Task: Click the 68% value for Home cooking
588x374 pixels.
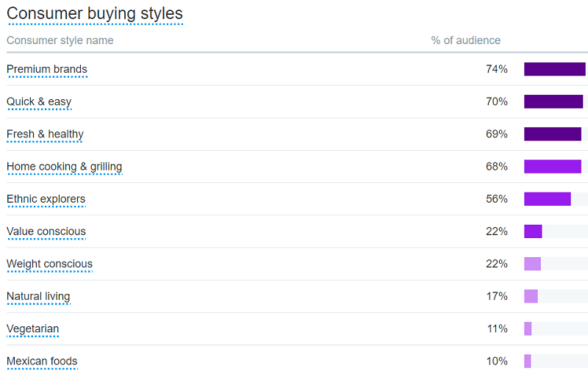Action: pos(497,167)
